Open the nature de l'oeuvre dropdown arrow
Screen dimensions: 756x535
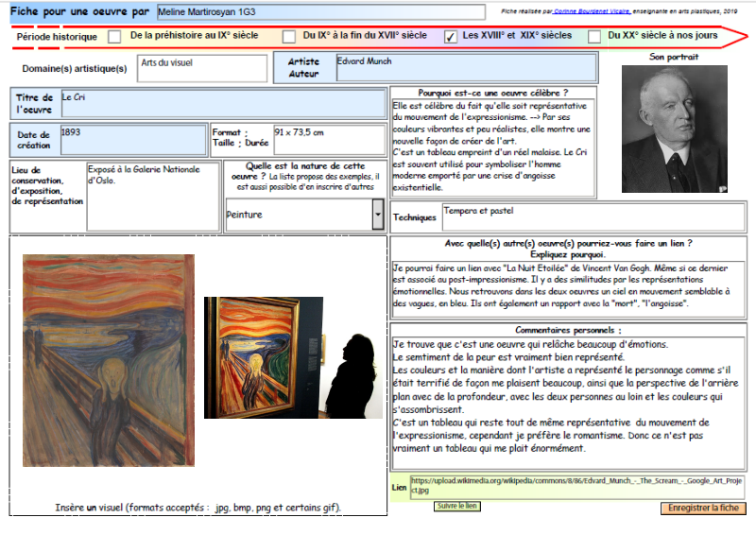click(378, 215)
